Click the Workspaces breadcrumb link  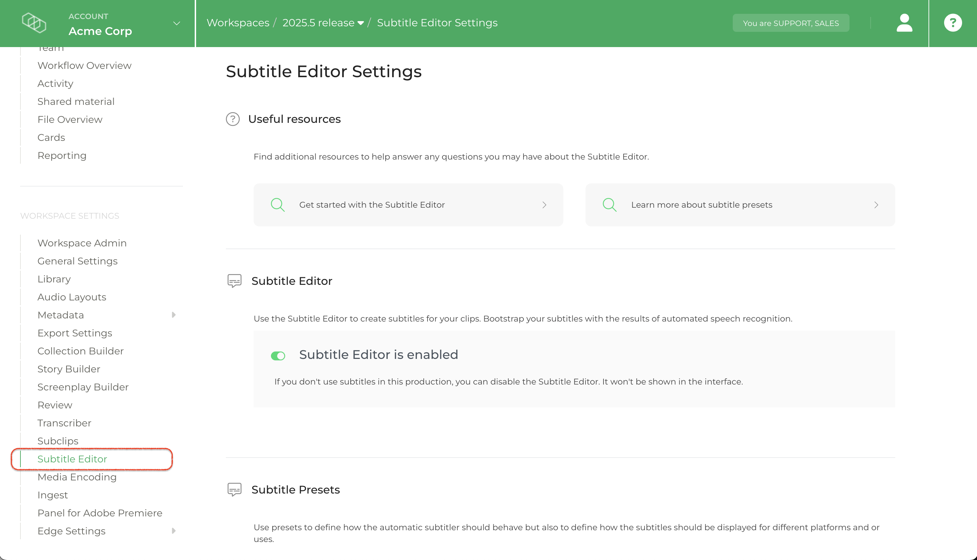tap(238, 23)
